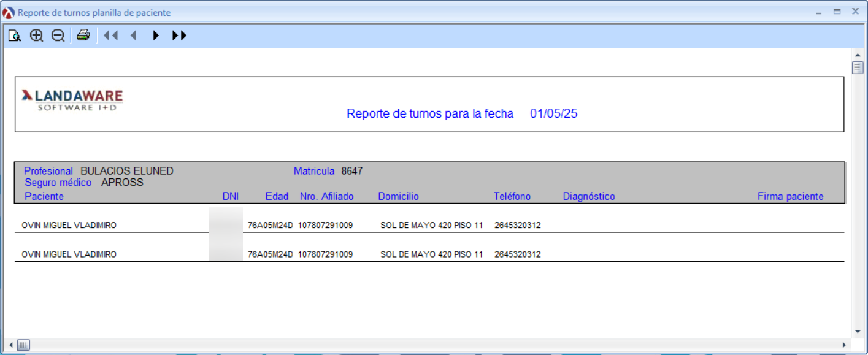Click the insurance value APROSS
Screen dimensions: 868x355
tap(122, 183)
